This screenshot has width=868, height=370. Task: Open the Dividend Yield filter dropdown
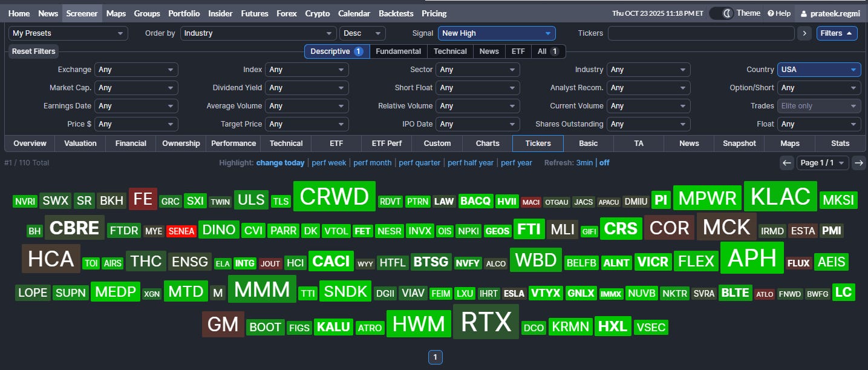pos(307,88)
